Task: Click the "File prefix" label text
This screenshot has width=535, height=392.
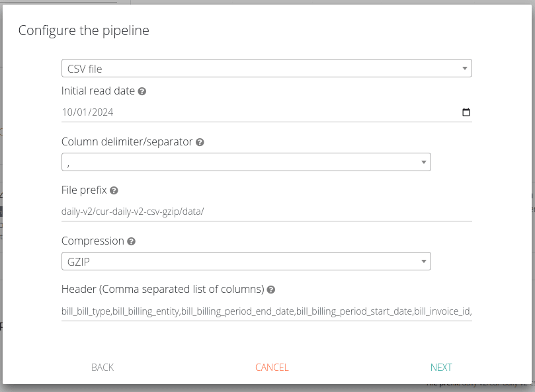Action: pyautogui.click(x=84, y=190)
